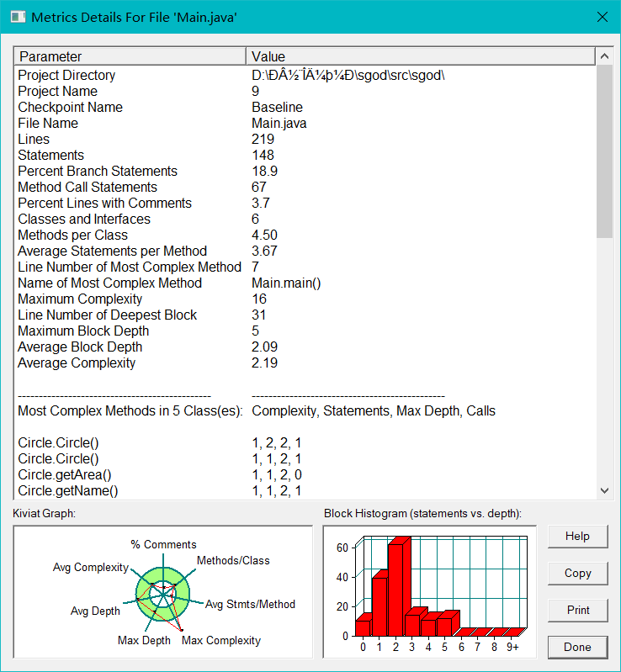Click Most Complex Methods in 5 Class(es) row
Screen dimensions: 621x672
(x=305, y=410)
